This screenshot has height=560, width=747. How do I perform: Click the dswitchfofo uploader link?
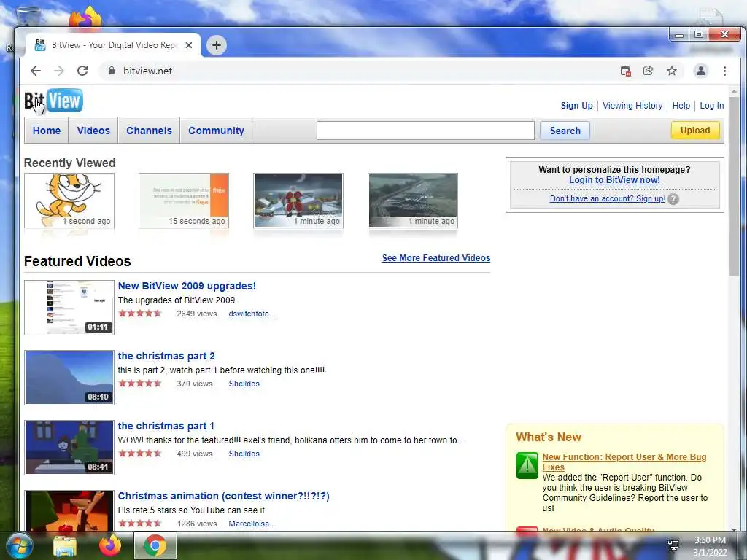pyautogui.click(x=252, y=314)
